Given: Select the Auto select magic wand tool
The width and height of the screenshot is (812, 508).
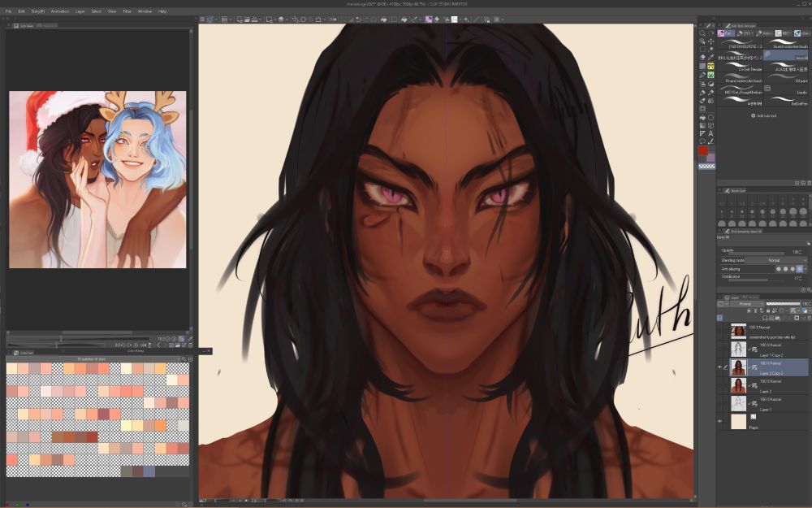Looking at the screenshot, I should pos(710,50).
